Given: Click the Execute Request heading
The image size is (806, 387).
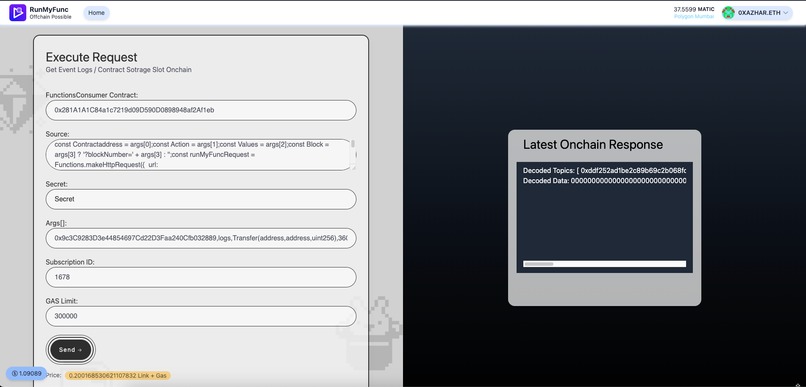Looking at the screenshot, I should (x=91, y=57).
